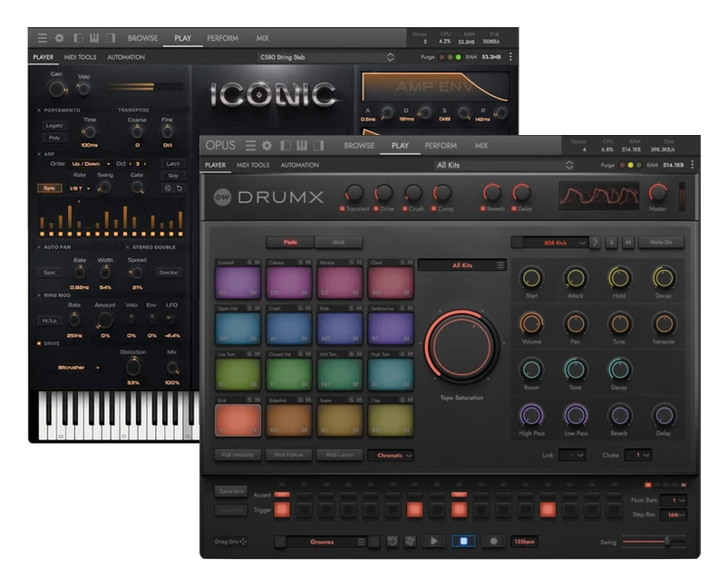
Task: Click the Drag Grv handle icon
Action: pos(243,542)
